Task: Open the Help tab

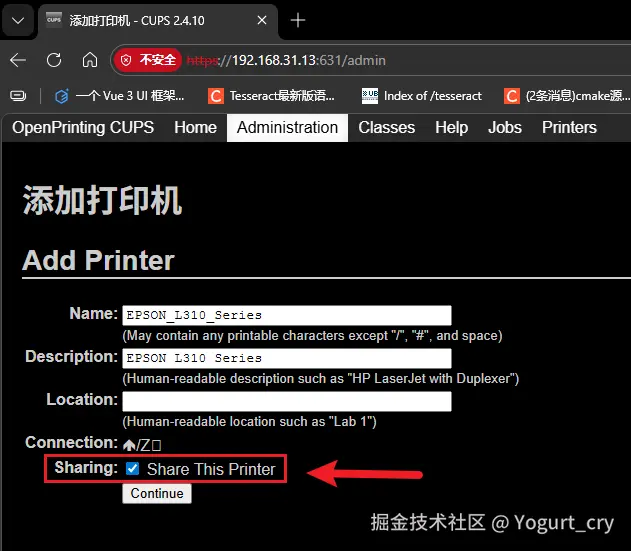Action: 452,128
